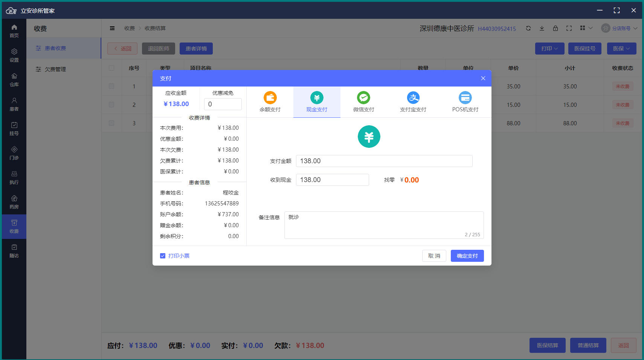Image resolution: width=644 pixels, height=360 pixels.
Task: Open the 患者 patients module
Action: click(14, 104)
